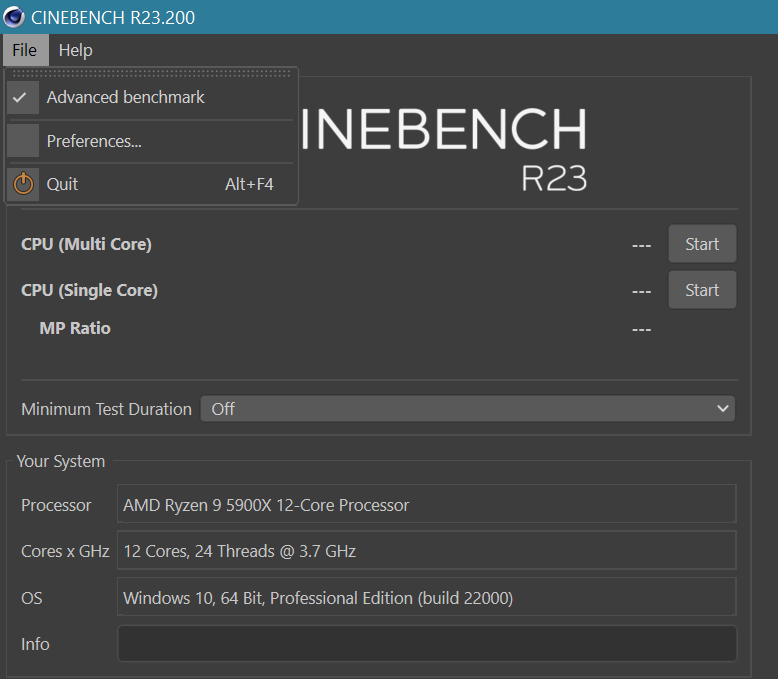Click the Cinebench logo icon in title bar

tap(14, 17)
